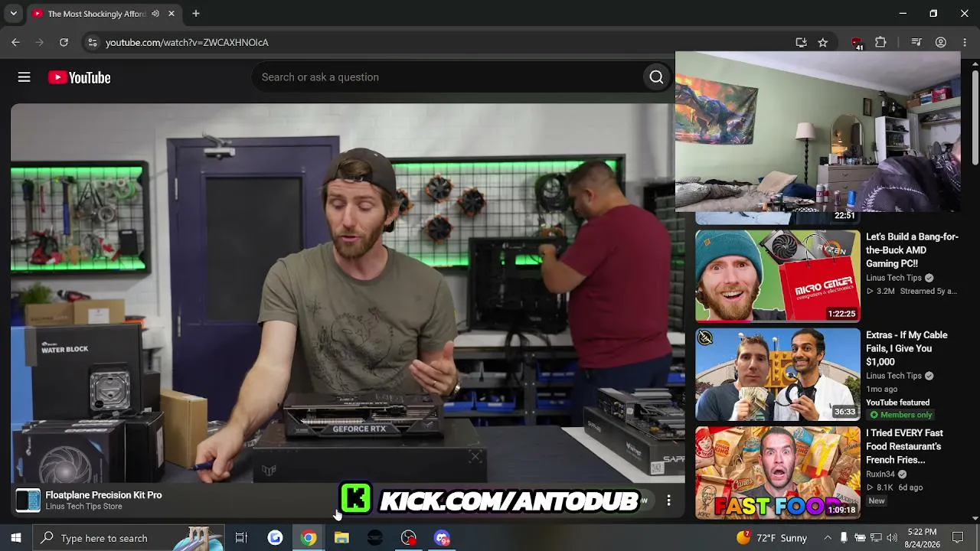Click the browser address bar URL

click(187, 43)
